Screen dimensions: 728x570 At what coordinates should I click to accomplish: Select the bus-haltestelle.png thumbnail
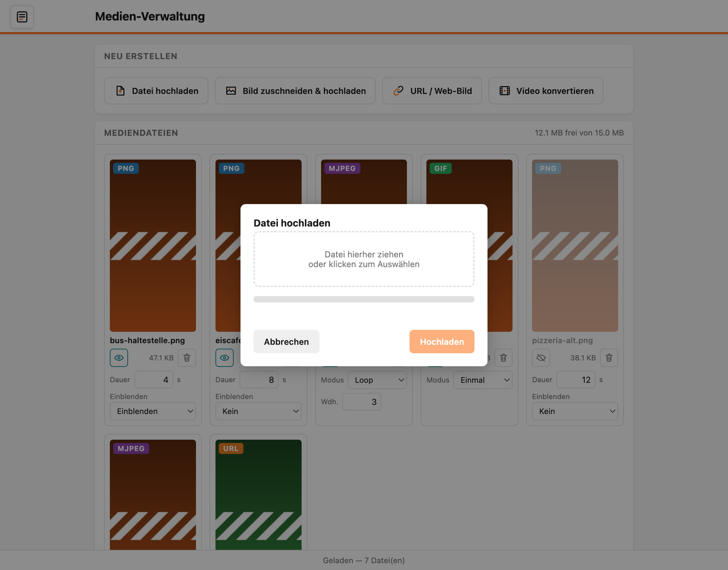tap(153, 246)
